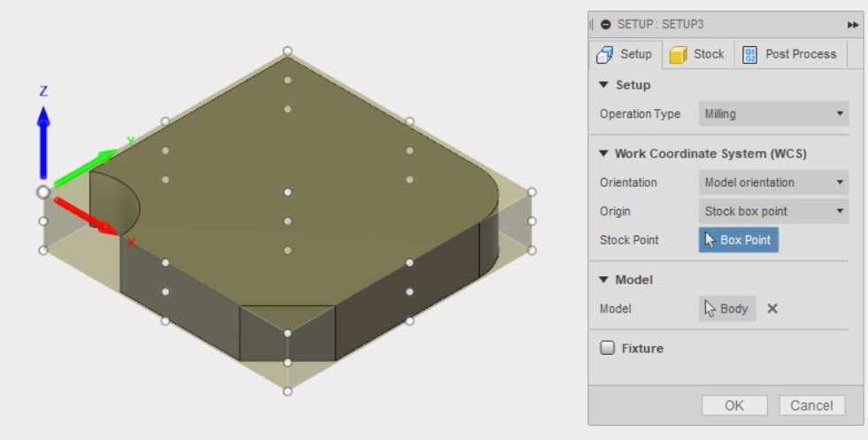The image size is (868, 440).
Task: Click the Stock tab yellow cube icon
Action: pos(678,55)
